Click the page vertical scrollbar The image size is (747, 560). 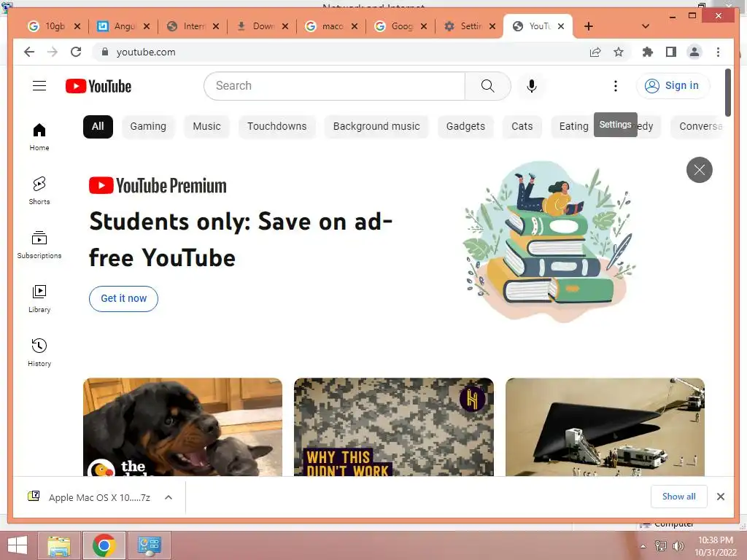[x=727, y=93]
